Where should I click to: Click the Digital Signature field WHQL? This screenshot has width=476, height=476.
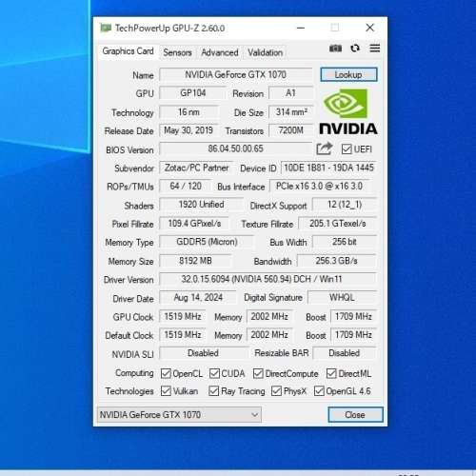(343, 298)
